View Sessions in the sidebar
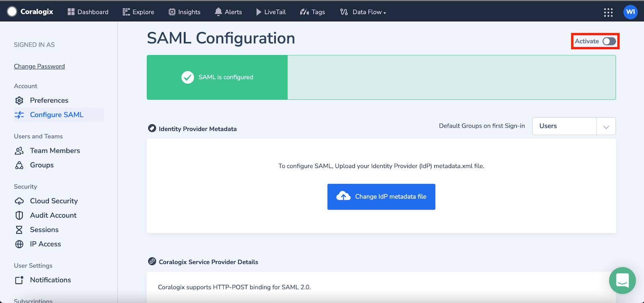The image size is (644, 303). pyautogui.click(x=44, y=230)
